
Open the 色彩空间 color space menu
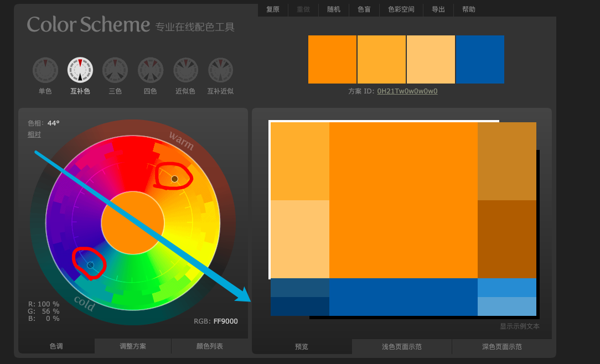point(401,9)
